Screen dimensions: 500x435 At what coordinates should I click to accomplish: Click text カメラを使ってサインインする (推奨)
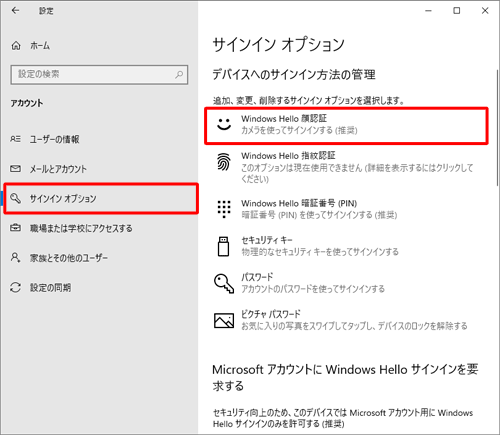[299, 130]
